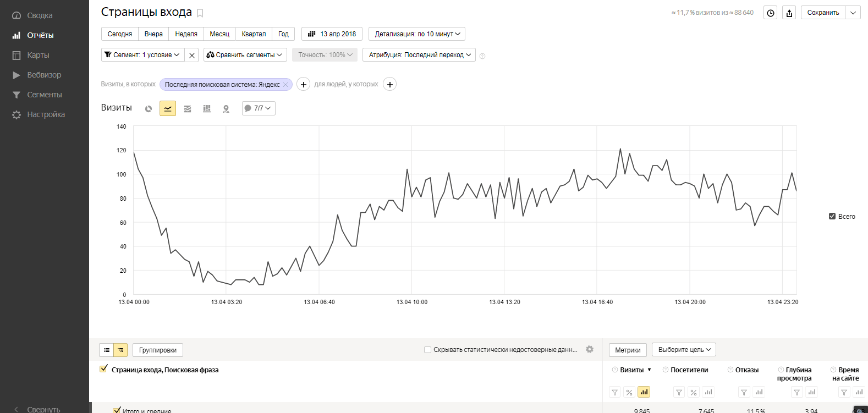Show Посетители as percent
The height and width of the screenshot is (413, 868).
tap(694, 392)
